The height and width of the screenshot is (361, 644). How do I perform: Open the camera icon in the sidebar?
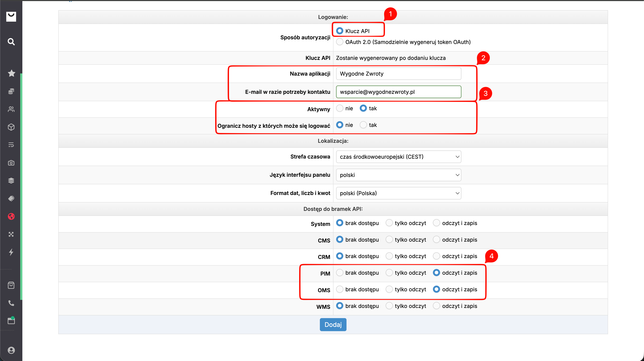[11, 163]
